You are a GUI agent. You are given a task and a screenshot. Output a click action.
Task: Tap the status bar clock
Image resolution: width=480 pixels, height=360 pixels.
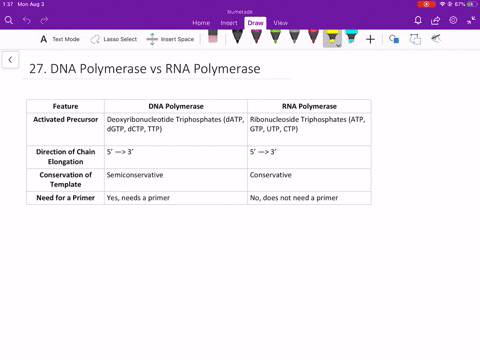point(8,4)
